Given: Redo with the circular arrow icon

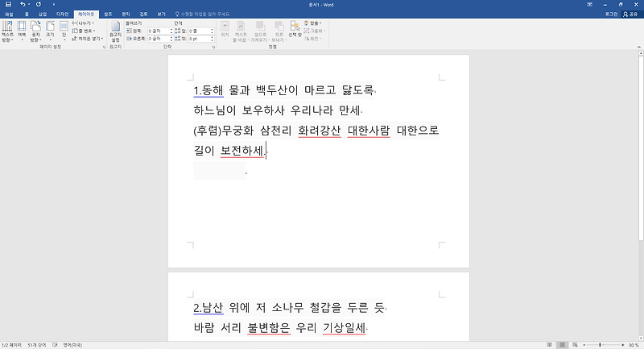Looking at the screenshot, I should (x=38, y=4).
